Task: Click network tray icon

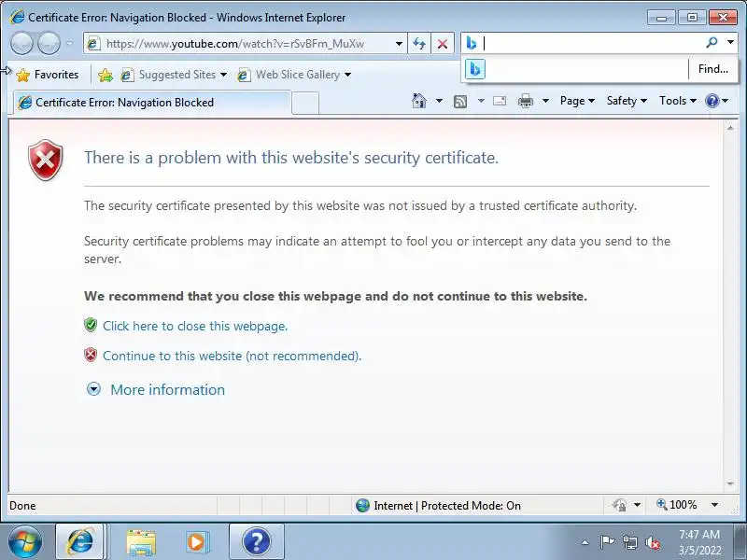Action: tap(629, 542)
